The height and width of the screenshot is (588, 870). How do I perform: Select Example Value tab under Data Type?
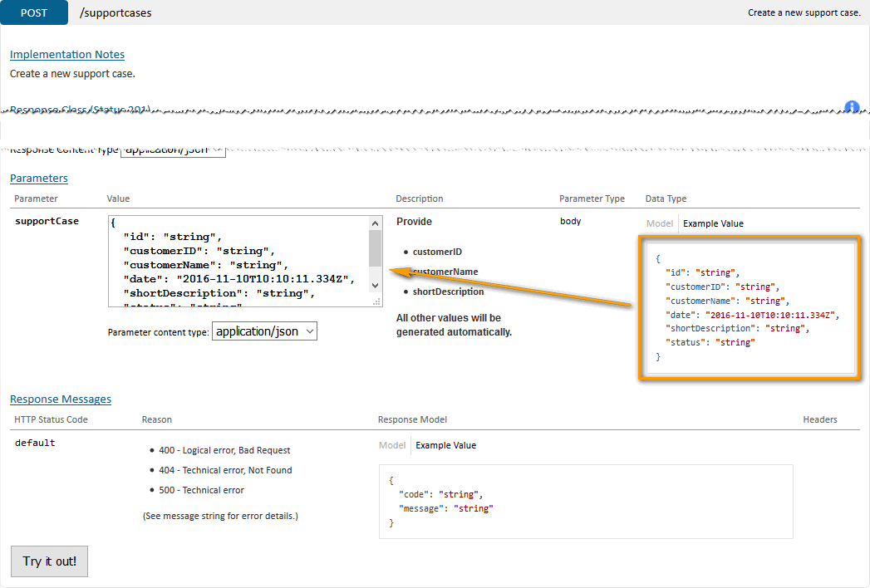point(713,223)
